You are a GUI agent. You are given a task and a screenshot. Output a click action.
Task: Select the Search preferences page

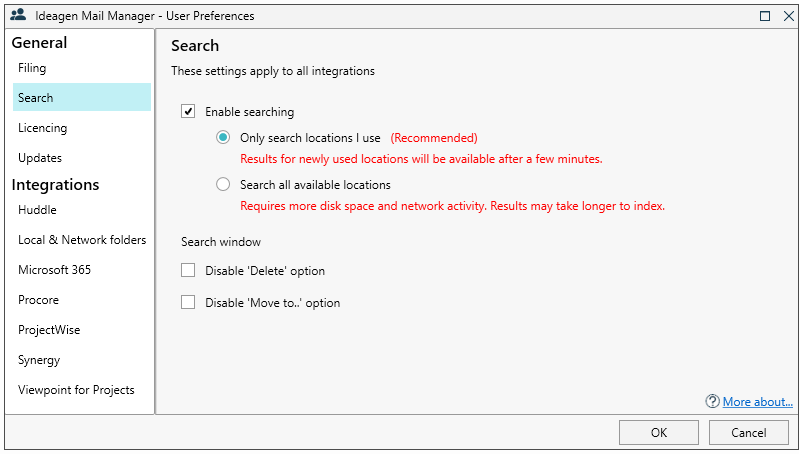coord(82,97)
